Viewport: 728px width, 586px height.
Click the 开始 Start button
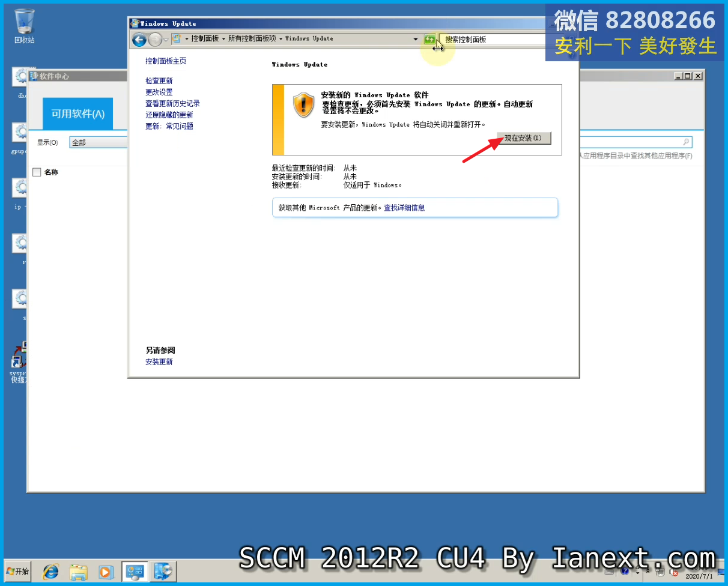coord(17,571)
